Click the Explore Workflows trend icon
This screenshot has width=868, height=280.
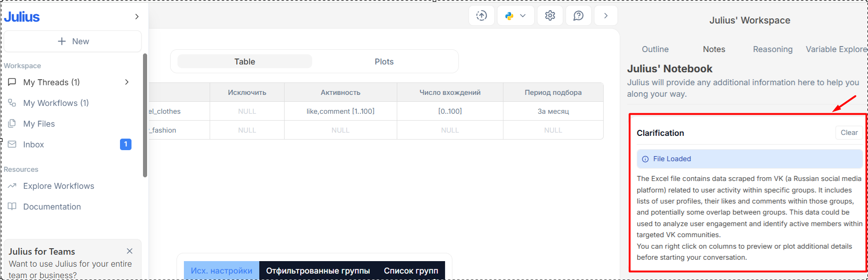pyautogui.click(x=12, y=186)
